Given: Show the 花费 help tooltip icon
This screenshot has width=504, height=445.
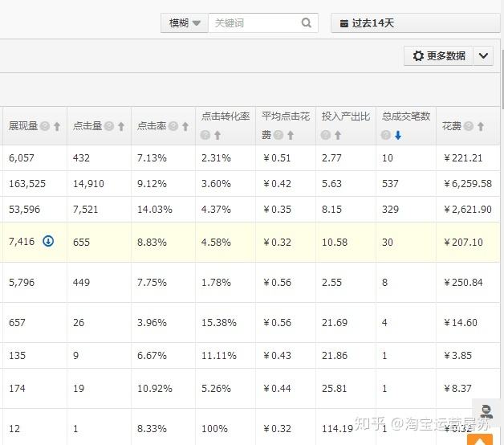Looking at the screenshot, I should click(469, 126).
